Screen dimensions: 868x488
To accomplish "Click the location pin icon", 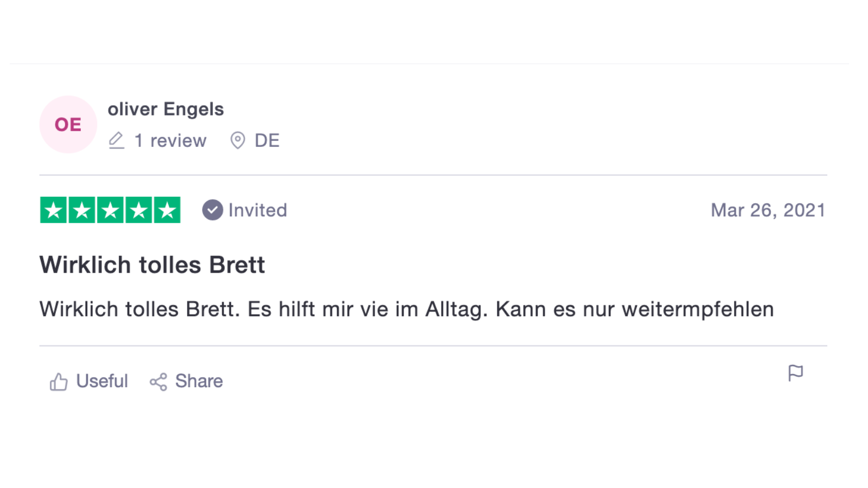I will [x=238, y=140].
